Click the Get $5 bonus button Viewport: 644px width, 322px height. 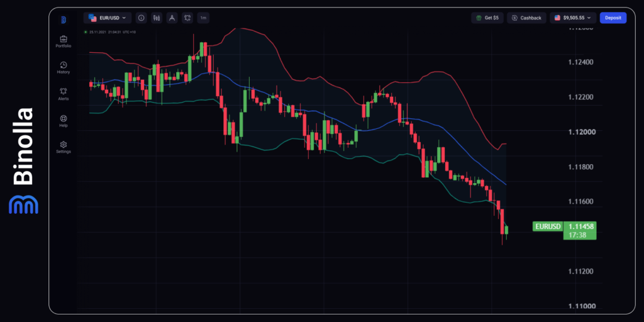487,18
